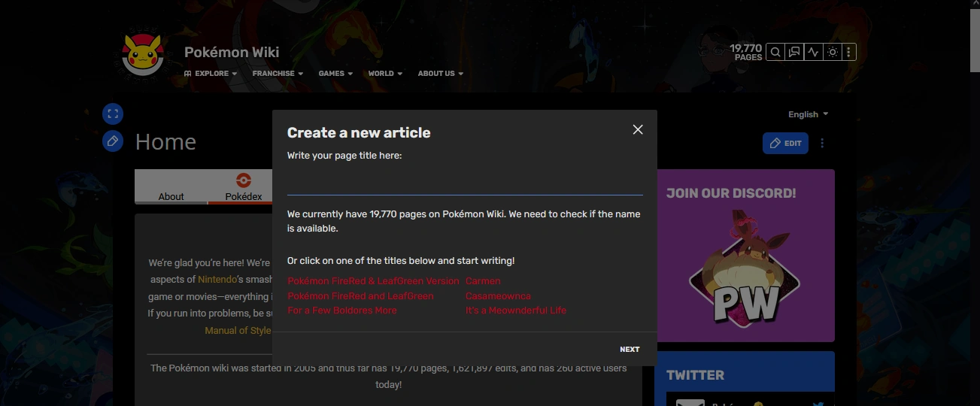Click the Home page heading

[165, 142]
